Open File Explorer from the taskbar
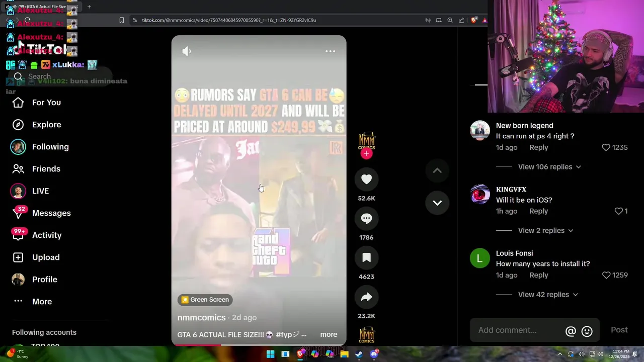Viewport: 644px width, 362px height. click(344, 354)
